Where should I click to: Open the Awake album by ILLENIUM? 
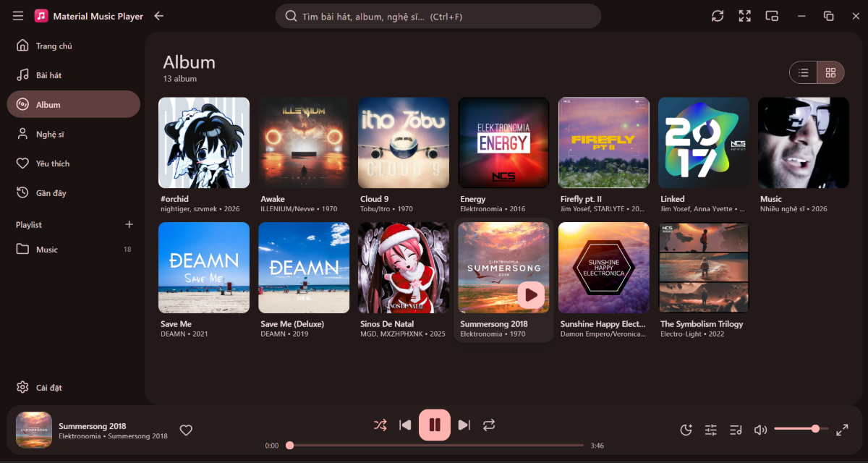[x=304, y=143]
